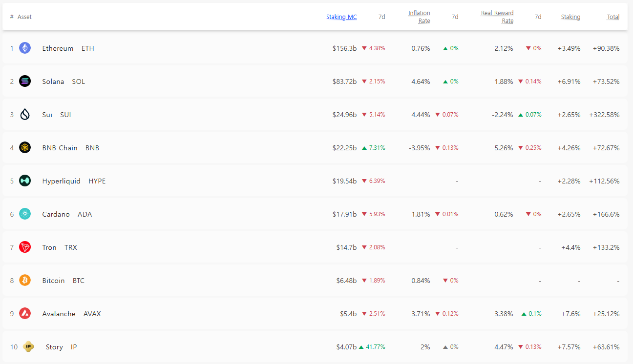Click Bitcoin inflation rate 0.84%

click(421, 281)
